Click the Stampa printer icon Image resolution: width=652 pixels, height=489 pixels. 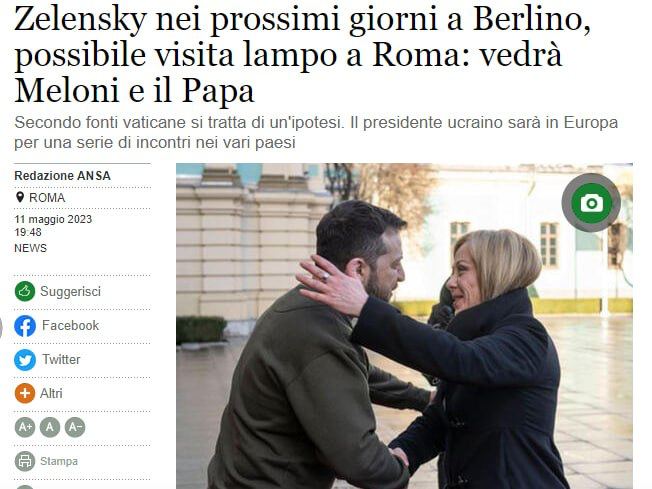click(x=25, y=461)
